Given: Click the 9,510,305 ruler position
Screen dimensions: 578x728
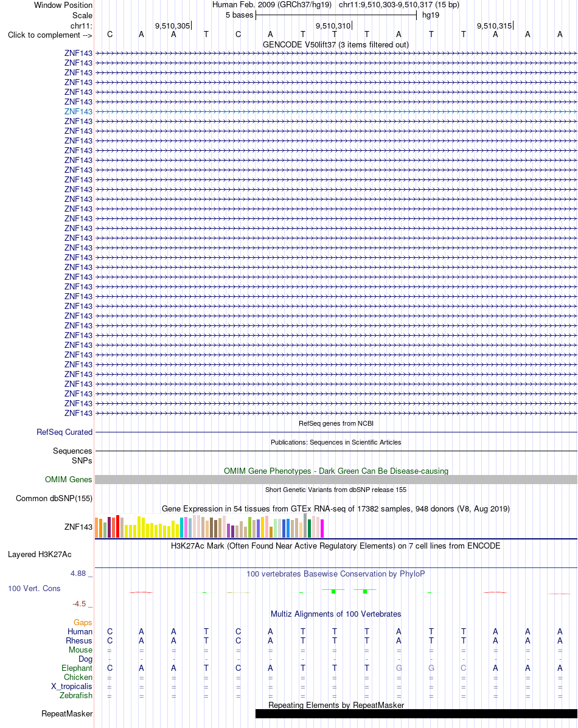Looking at the screenshot, I should [x=173, y=26].
